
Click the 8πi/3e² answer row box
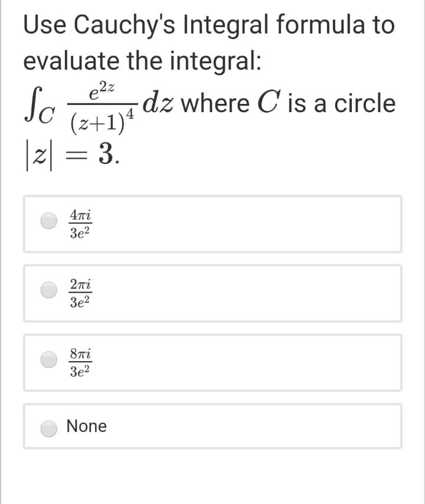click(x=212, y=362)
